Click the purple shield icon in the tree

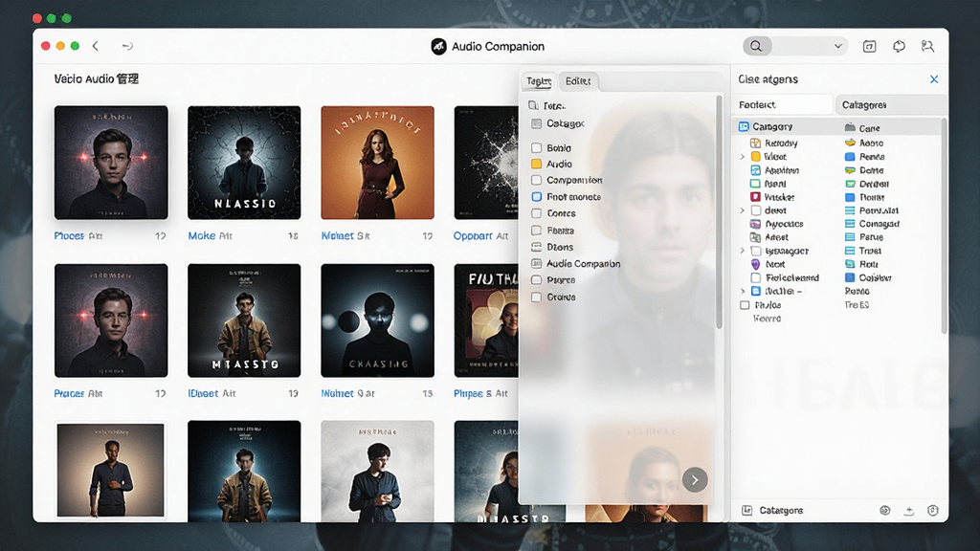point(756,264)
